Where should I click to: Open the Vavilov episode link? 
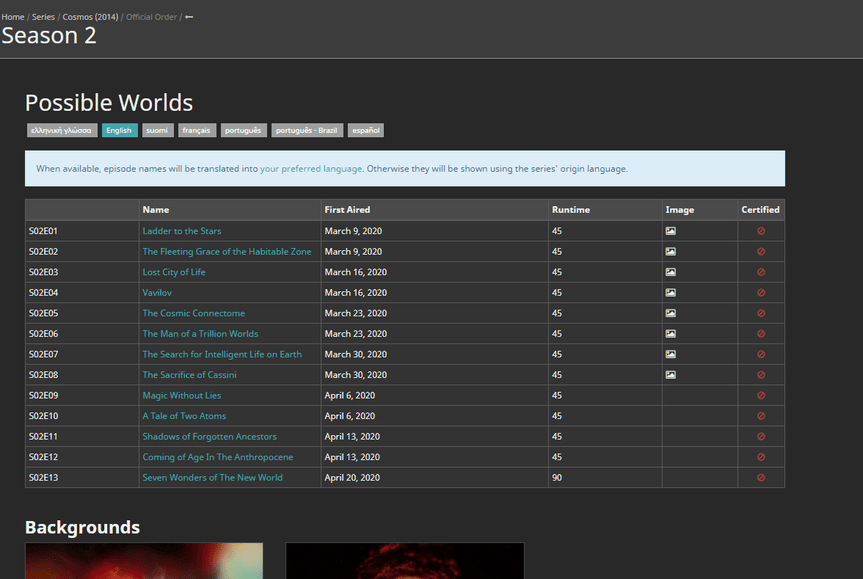coord(157,293)
